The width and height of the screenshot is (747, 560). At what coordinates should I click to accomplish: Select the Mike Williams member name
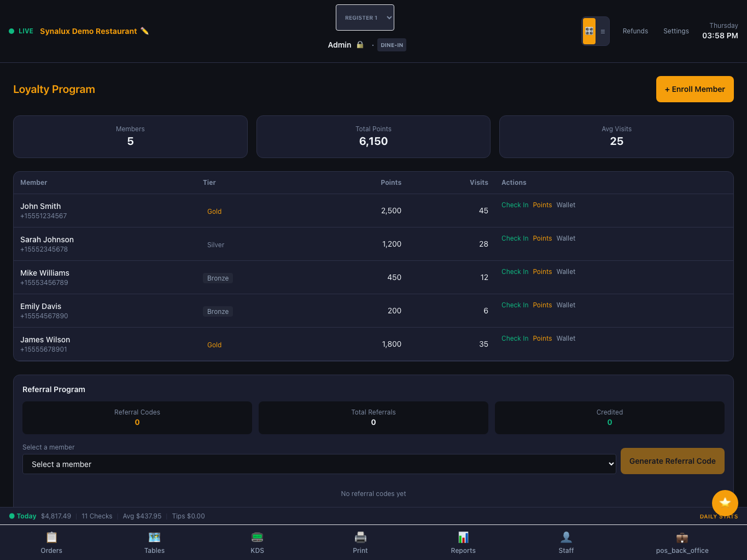(45, 273)
